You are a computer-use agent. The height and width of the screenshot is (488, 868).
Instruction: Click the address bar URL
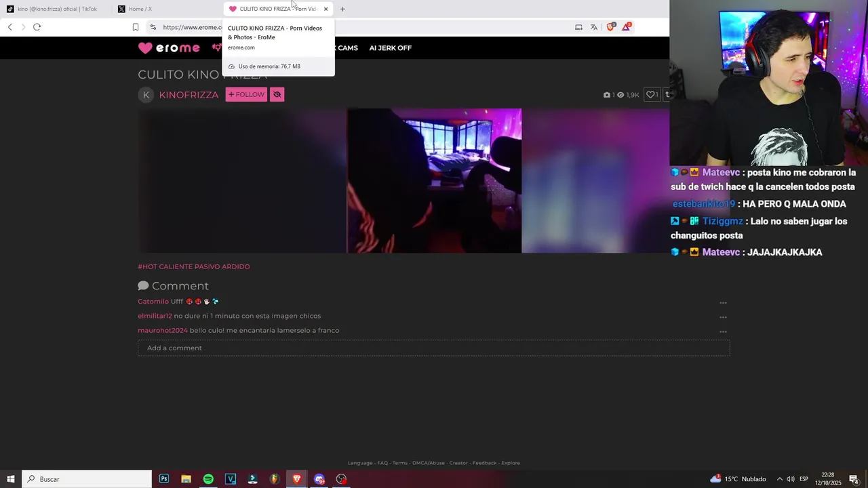coord(192,27)
